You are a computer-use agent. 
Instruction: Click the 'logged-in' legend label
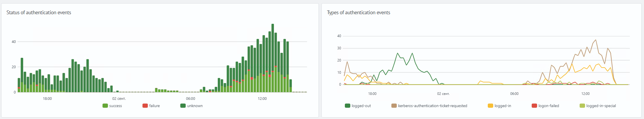click(503, 106)
